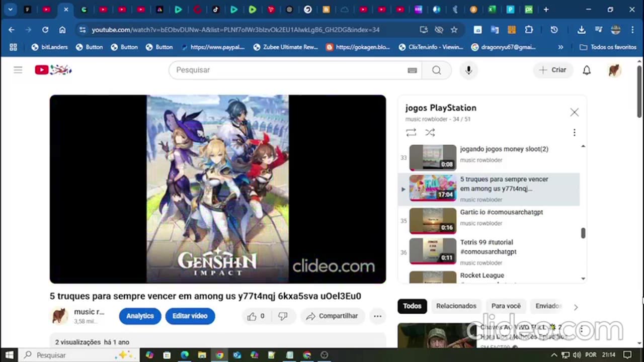
Task: Go back in browser
Action: [x=11, y=30]
